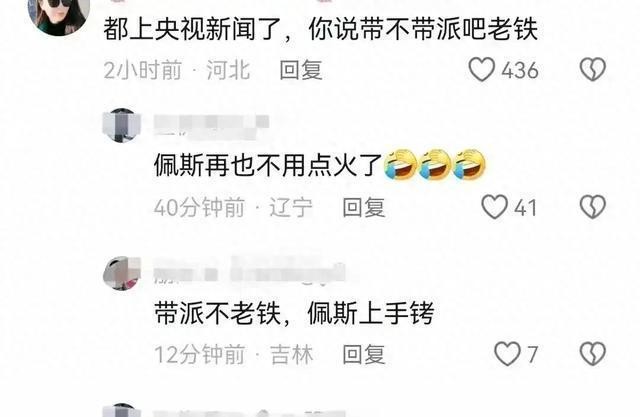
Task: Tap broken-heart dislike on the 河北 comment
Action: (x=593, y=69)
